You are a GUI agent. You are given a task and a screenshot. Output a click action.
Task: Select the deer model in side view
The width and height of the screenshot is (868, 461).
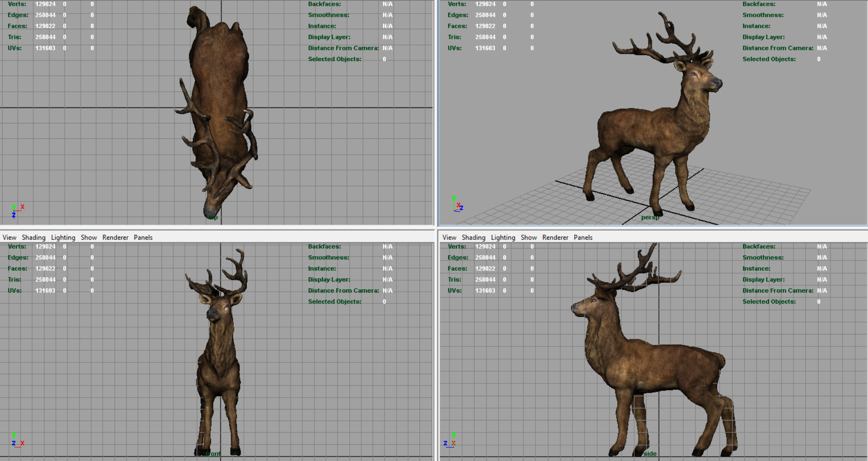click(x=653, y=366)
